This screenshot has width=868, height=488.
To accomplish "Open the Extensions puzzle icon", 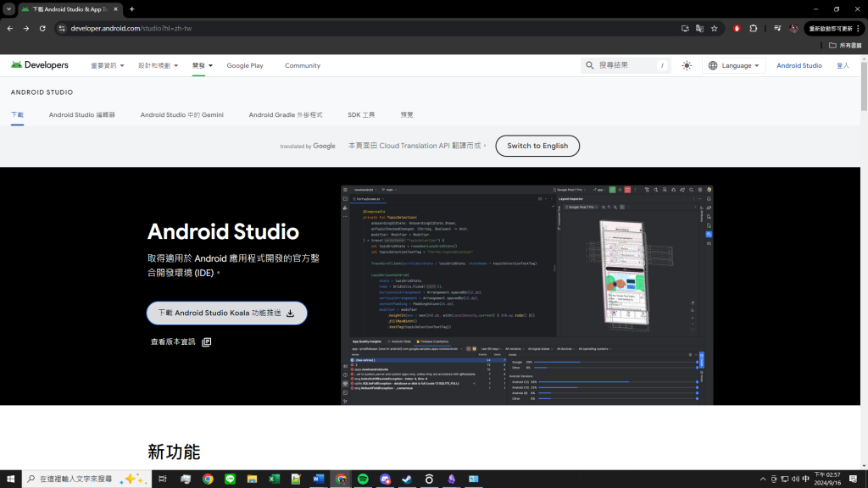I will (x=754, y=28).
